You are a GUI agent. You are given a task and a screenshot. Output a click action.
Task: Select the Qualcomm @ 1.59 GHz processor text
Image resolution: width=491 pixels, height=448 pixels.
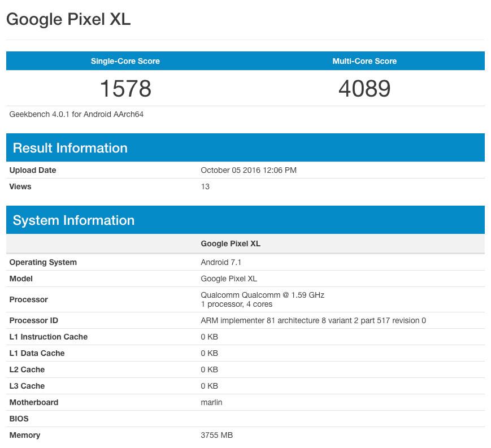coord(263,295)
